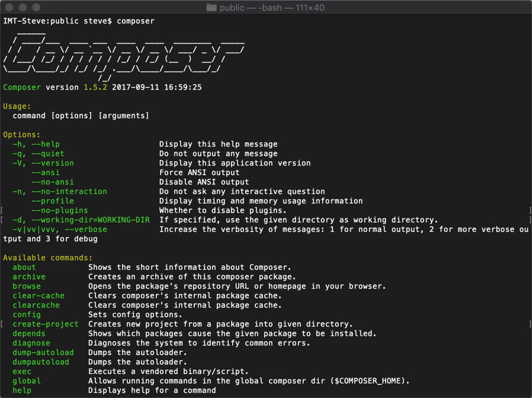Click 'Executes a vendored binary/script.' description
This screenshot has width=532, height=398.
tap(168, 372)
